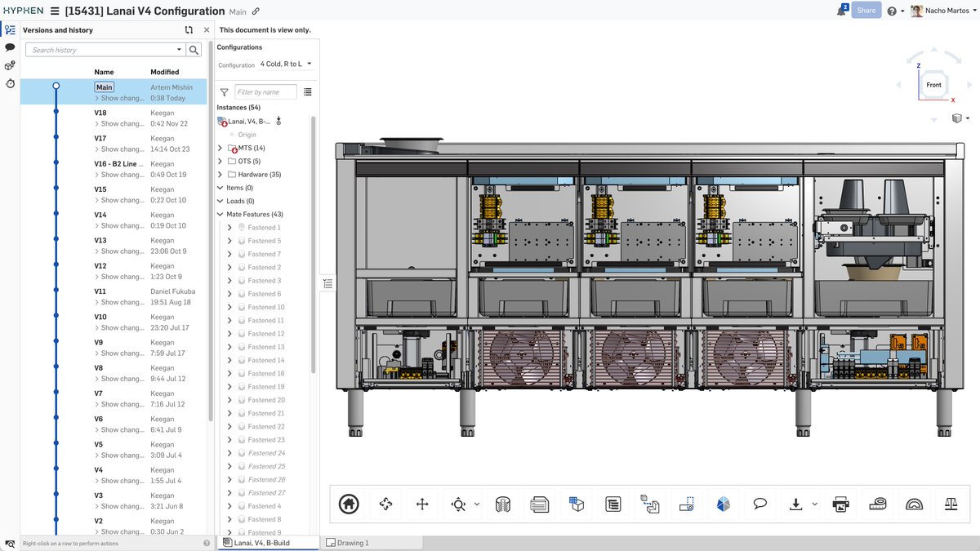Select the protractor angle measurement tool
Image resolution: width=980 pixels, height=551 pixels.
pos(915,504)
